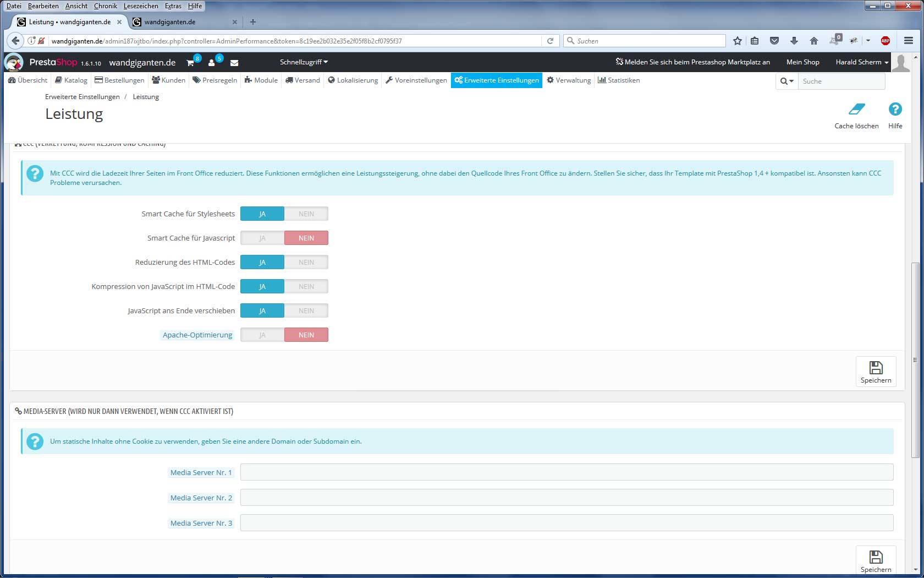
Task: Open the Firefox Datei menu
Action: [14, 6]
